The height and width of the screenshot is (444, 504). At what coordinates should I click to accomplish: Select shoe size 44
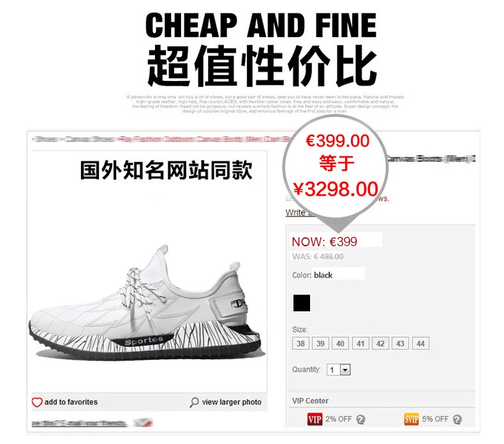(420, 343)
